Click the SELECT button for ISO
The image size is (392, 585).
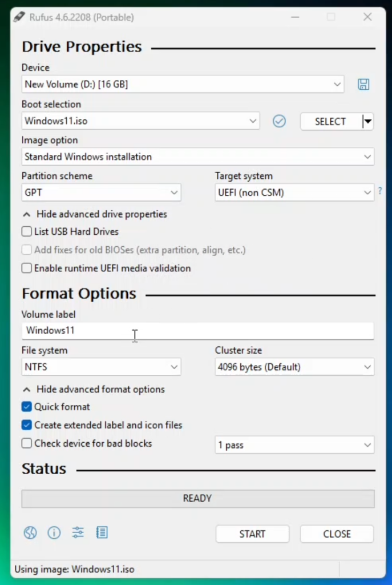click(x=330, y=122)
